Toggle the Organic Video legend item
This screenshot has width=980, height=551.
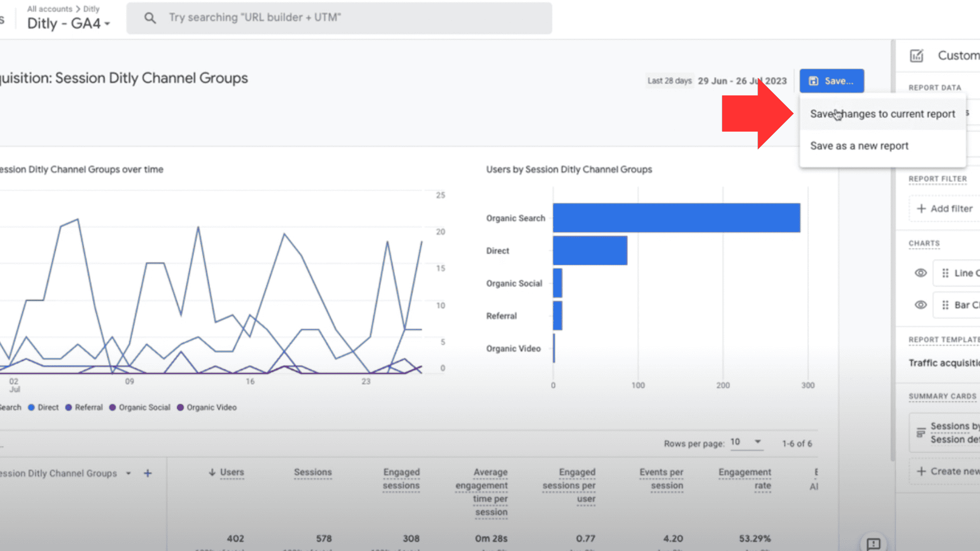[x=207, y=407]
